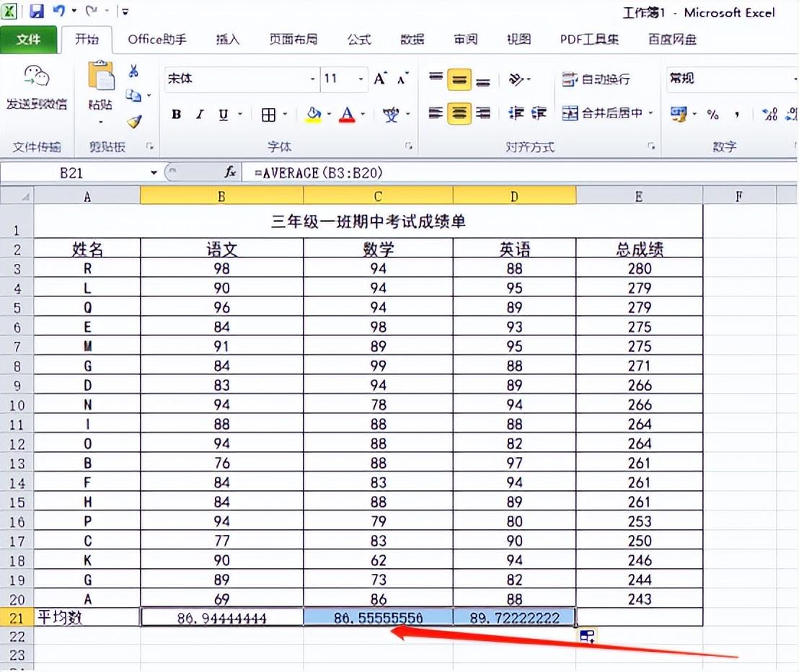
Task: Click the auto fill options icon below table
Action: (x=587, y=636)
